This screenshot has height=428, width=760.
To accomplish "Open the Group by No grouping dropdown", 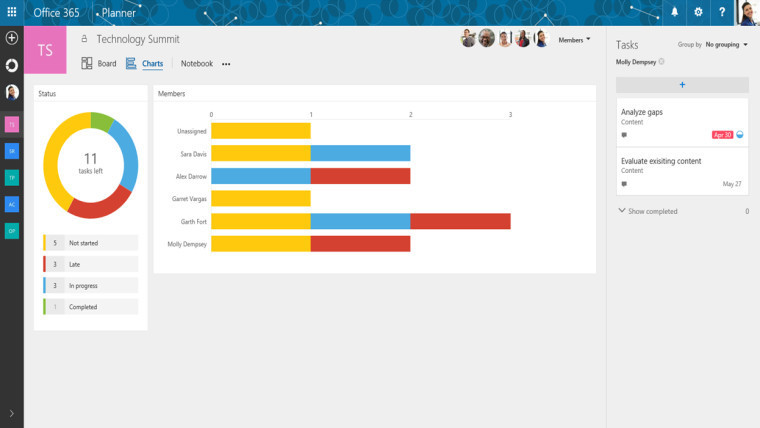I will (x=727, y=45).
